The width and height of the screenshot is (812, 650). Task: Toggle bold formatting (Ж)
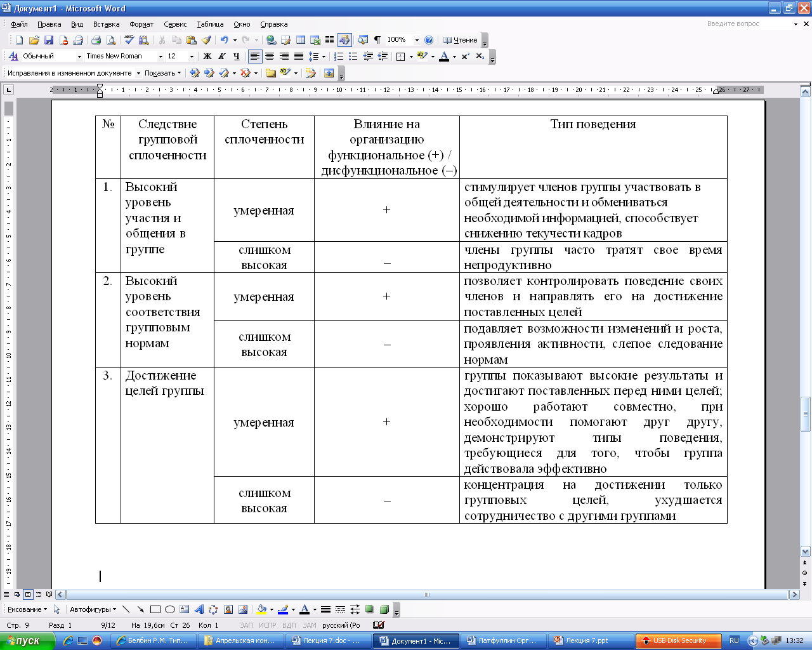[207, 56]
